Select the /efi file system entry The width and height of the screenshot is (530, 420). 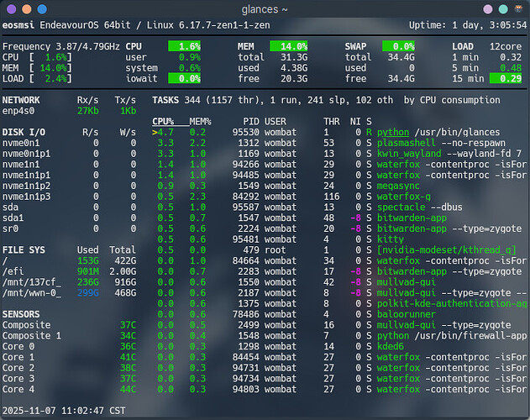[x=15, y=271]
